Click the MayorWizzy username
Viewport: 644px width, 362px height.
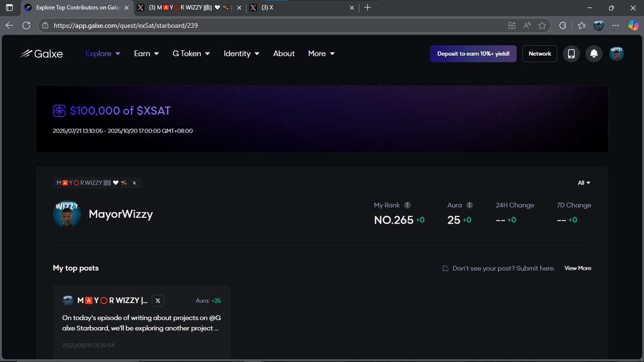point(121,214)
